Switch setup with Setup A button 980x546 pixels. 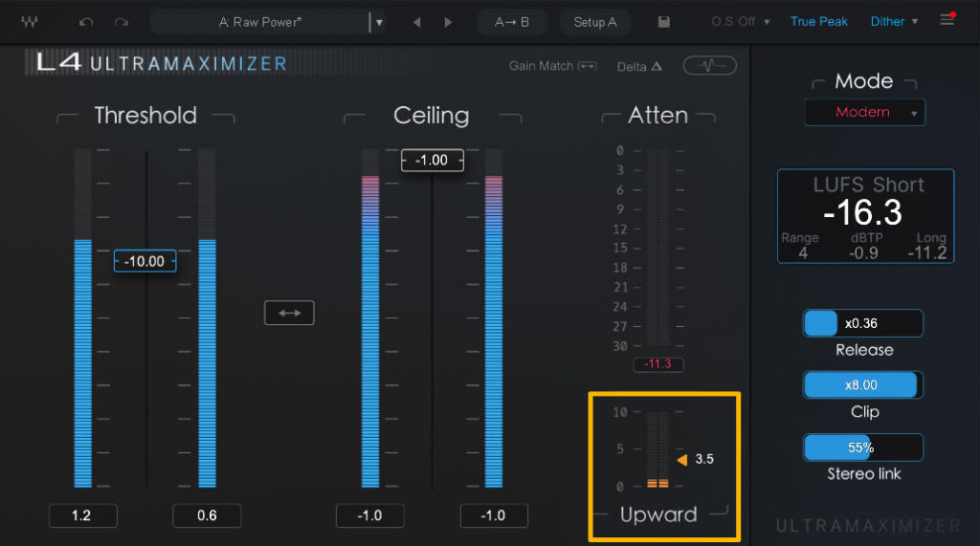595,22
